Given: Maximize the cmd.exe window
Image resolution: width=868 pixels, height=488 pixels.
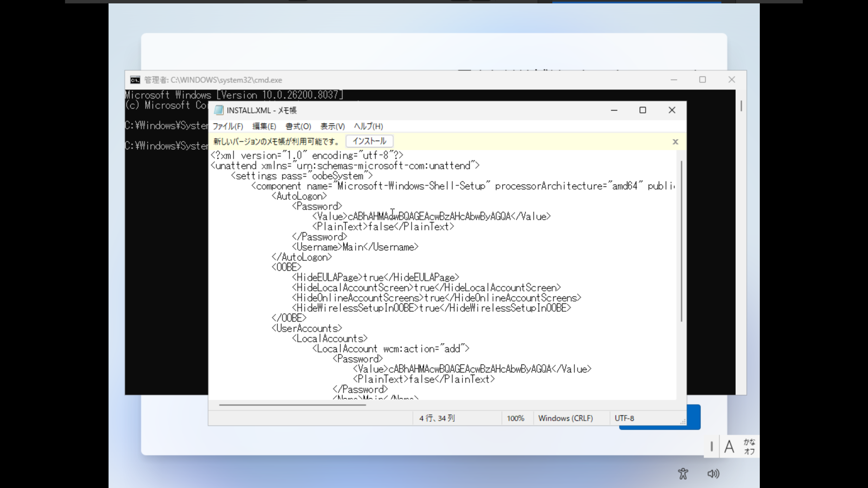Looking at the screenshot, I should click(x=702, y=80).
